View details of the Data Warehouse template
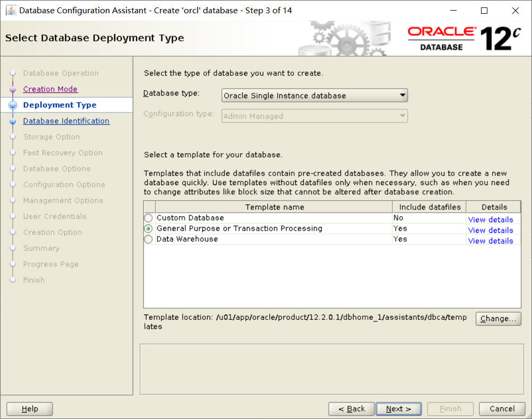The height and width of the screenshot is (419, 532). tap(490, 240)
